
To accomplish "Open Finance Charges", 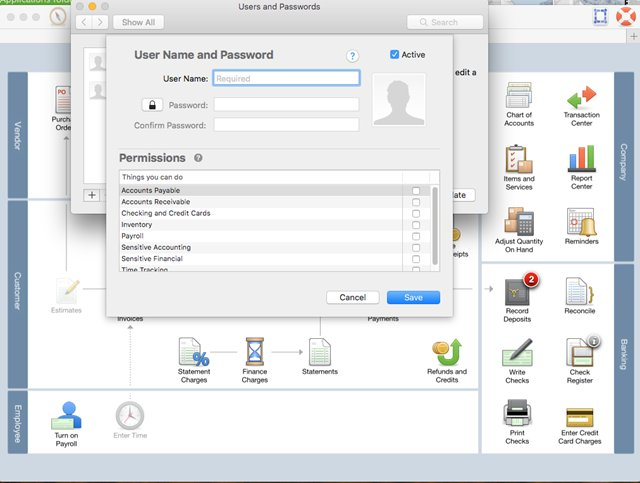I will (x=255, y=361).
